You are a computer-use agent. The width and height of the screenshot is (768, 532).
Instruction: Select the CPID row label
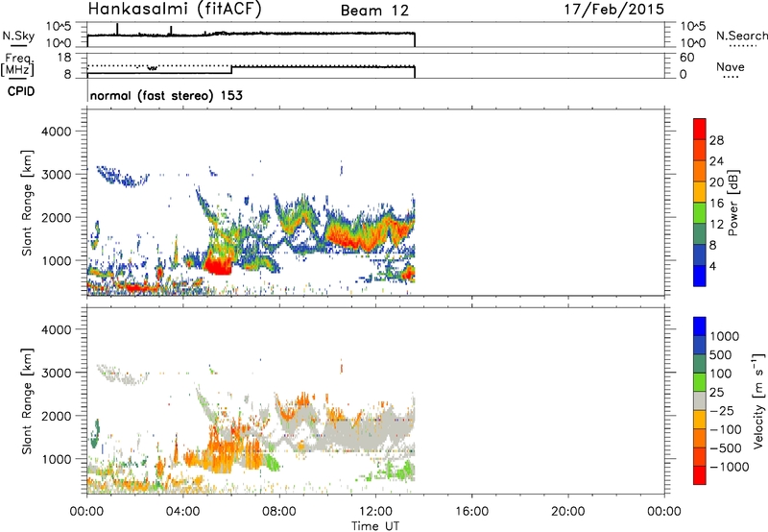click(21, 91)
